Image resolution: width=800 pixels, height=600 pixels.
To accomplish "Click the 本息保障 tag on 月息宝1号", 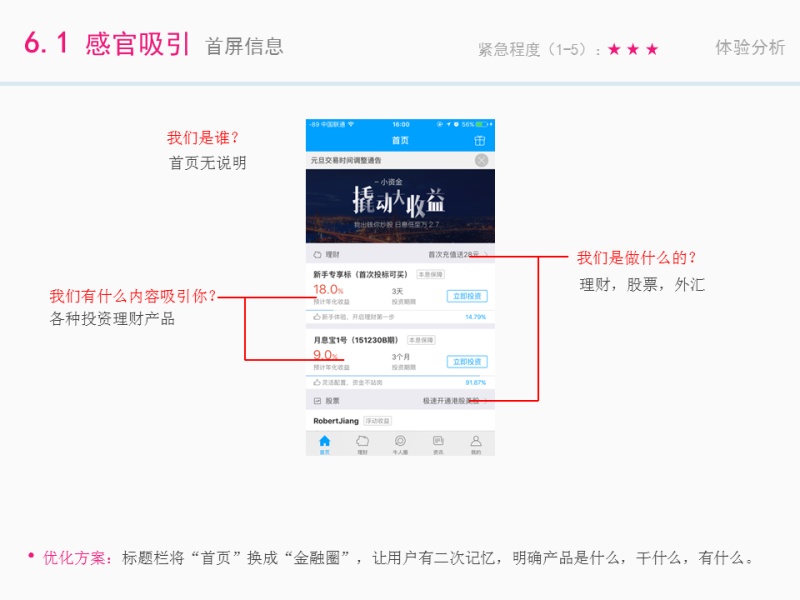I will [421, 340].
